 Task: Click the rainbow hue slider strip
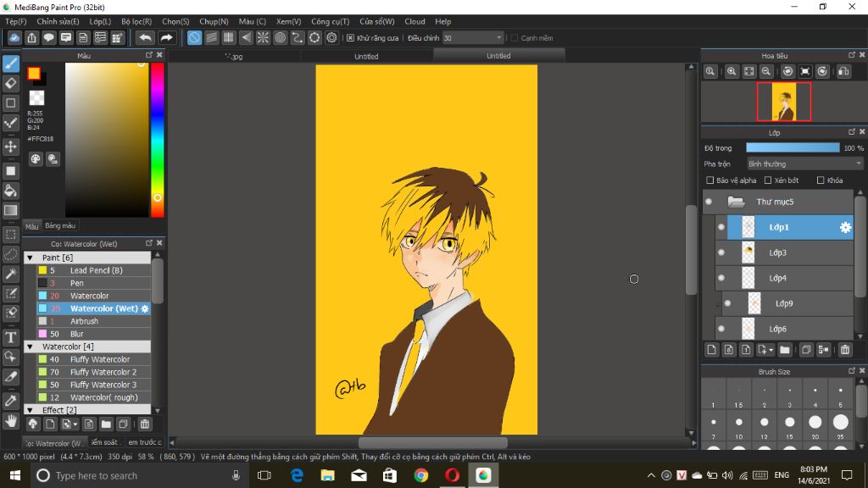click(157, 140)
